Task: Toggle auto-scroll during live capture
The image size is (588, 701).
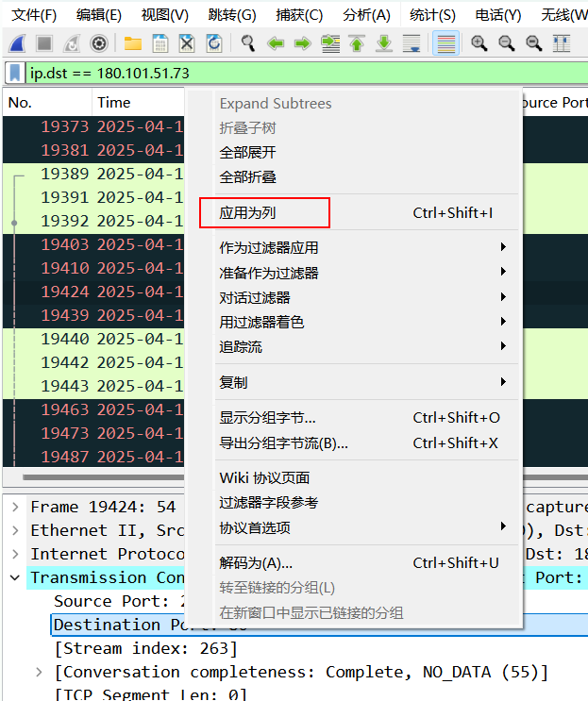Action: tap(412, 43)
